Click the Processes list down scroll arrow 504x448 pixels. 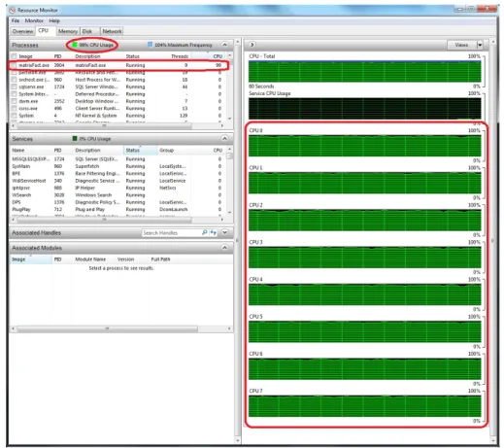point(230,119)
